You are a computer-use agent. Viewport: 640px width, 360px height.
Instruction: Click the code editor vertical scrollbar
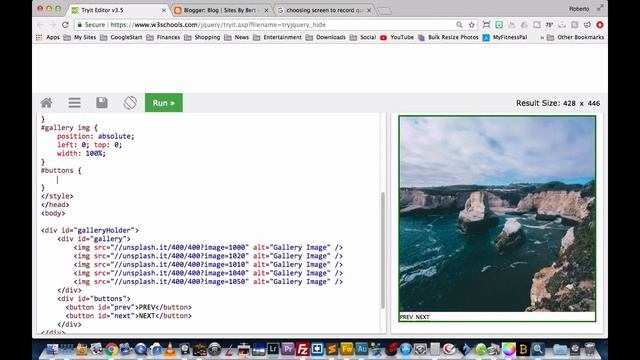click(383, 250)
